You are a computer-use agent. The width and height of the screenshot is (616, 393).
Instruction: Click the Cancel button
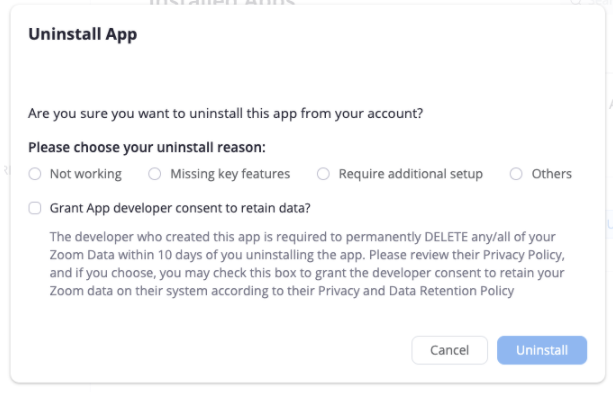tap(449, 350)
